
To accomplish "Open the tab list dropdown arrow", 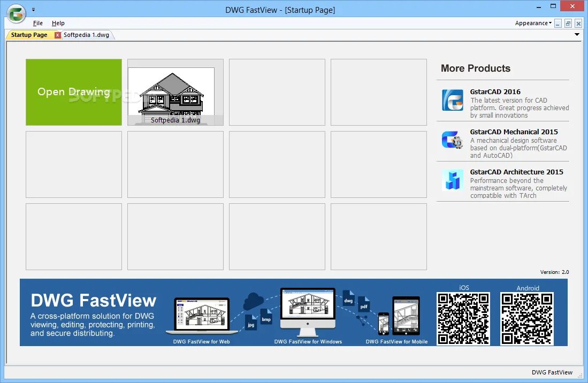I will [x=577, y=34].
